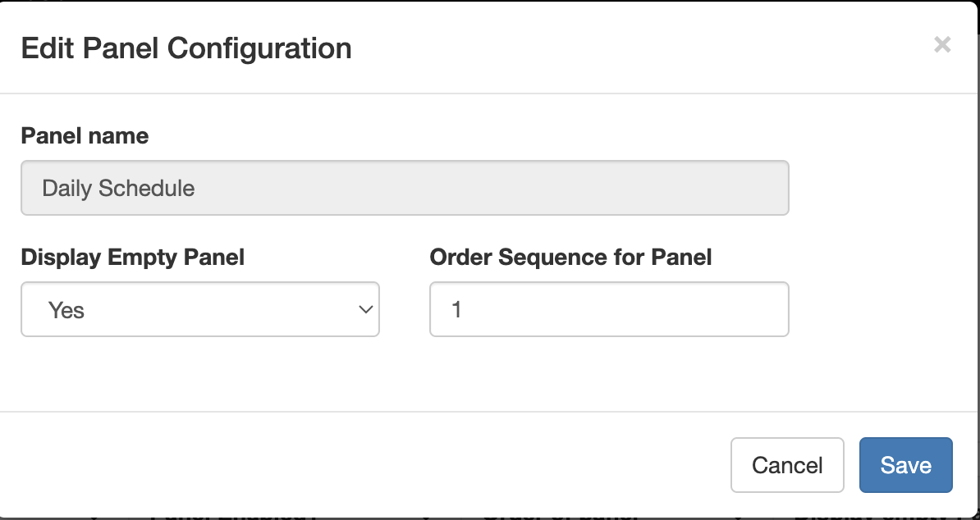Image resolution: width=980 pixels, height=520 pixels.
Task: Click the Cancel button
Action: pos(787,465)
